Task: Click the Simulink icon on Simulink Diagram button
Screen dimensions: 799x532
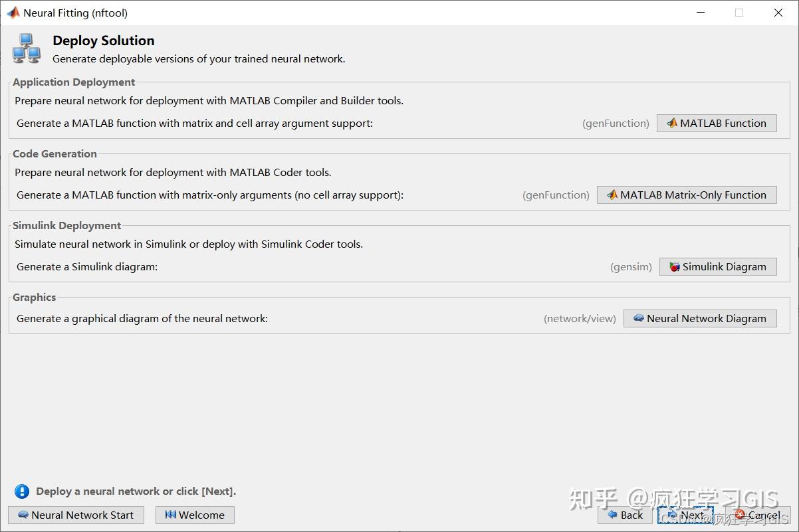Action: (675, 267)
